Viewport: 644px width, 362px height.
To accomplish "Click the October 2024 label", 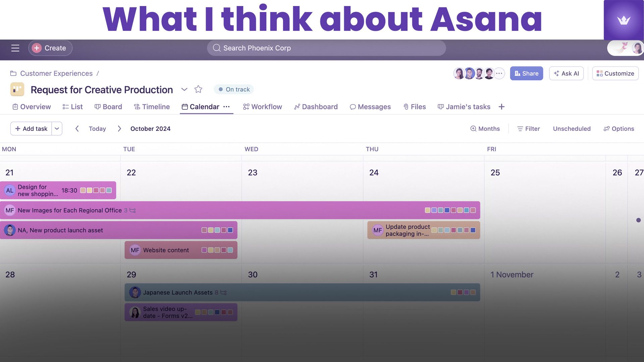I will (150, 129).
